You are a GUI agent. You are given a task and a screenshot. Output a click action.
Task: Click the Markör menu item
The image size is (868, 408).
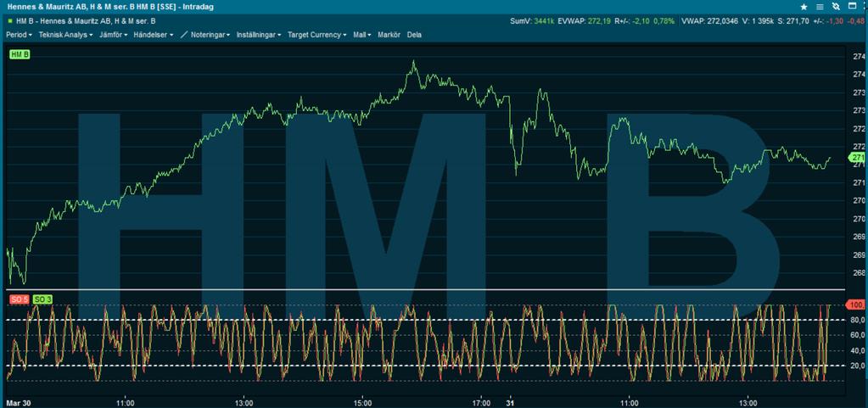point(389,34)
